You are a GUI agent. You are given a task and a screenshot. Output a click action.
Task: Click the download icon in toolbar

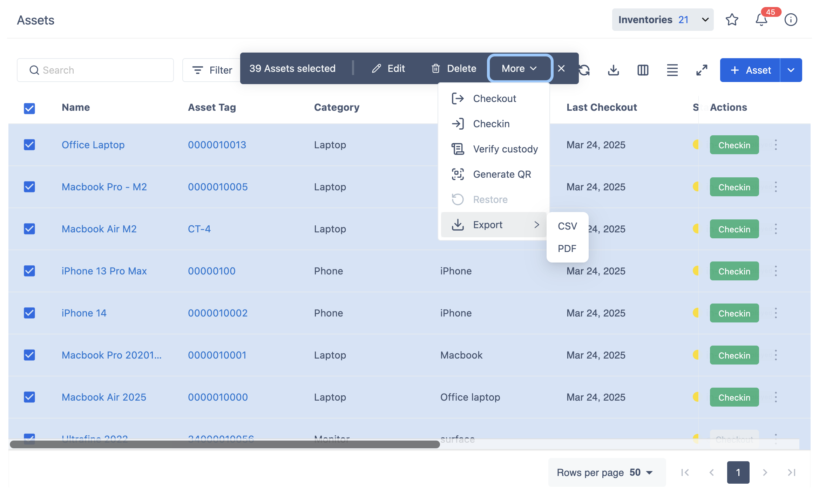point(613,70)
